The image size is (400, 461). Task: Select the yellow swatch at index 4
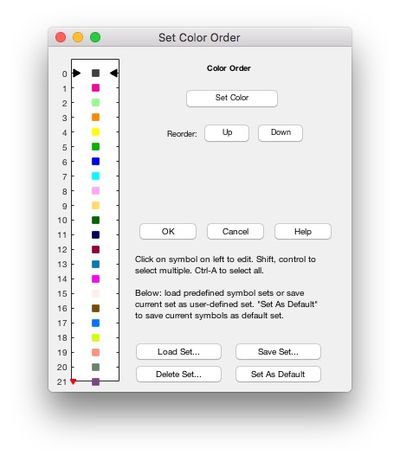pyautogui.click(x=96, y=132)
